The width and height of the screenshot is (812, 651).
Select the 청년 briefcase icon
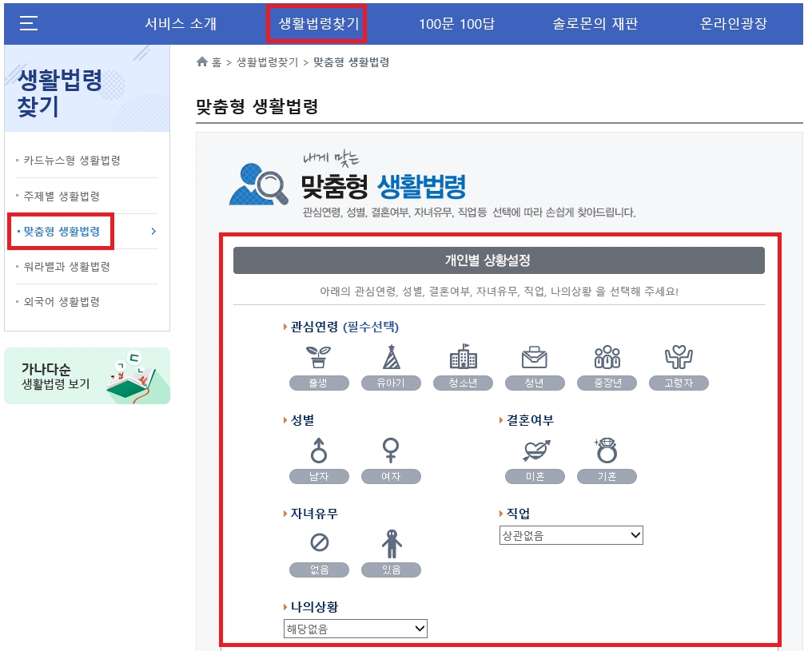534,357
